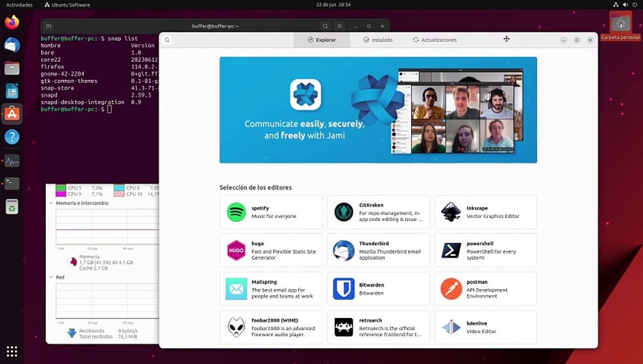Open the foobar2000 (WINE) app card
Image resolution: width=643 pixels, height=364 pixels.
[x=271, y=327]
